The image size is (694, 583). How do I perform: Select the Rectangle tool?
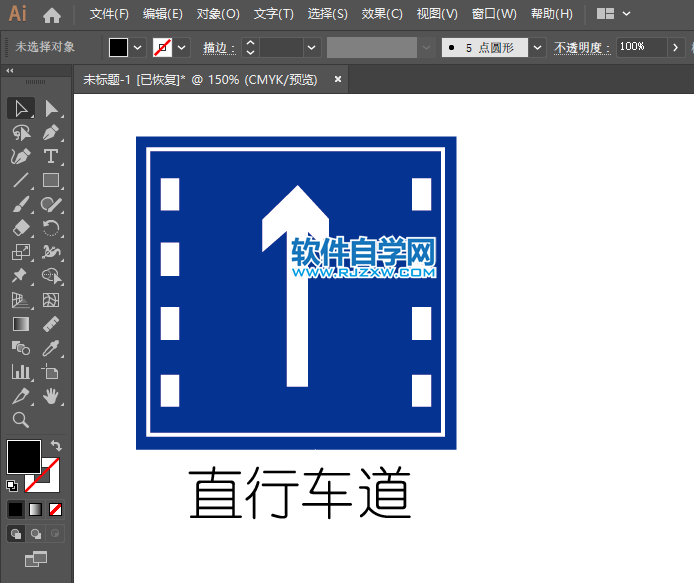coord(51,180)
